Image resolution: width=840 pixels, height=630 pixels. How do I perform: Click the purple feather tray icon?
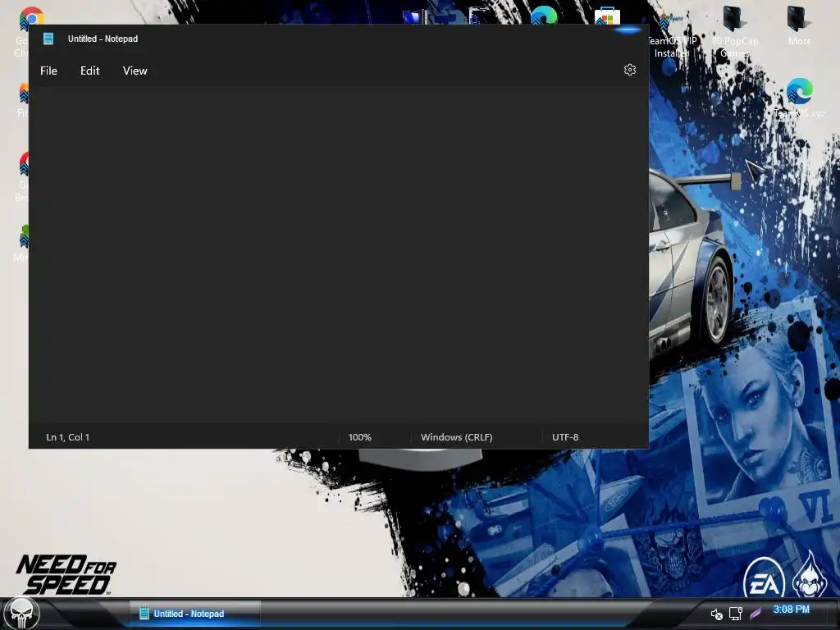756,613
